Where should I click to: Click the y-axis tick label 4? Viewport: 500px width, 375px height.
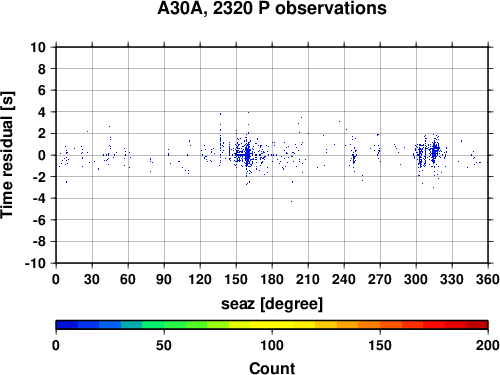42,112
